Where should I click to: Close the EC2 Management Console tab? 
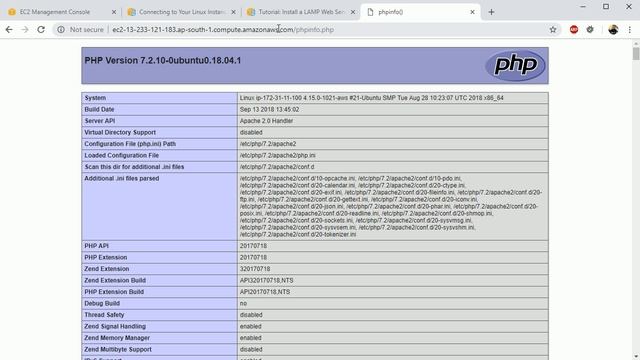coord(114,12)
